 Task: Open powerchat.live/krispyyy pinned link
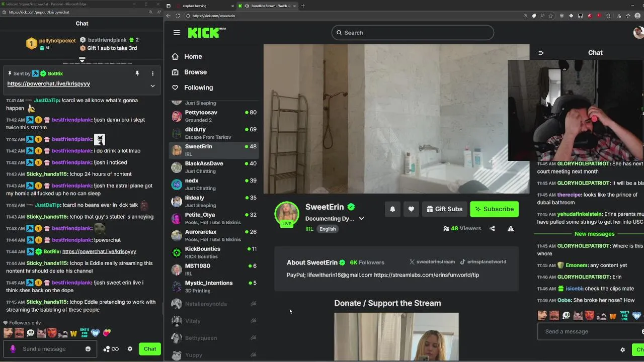(48, 84)
